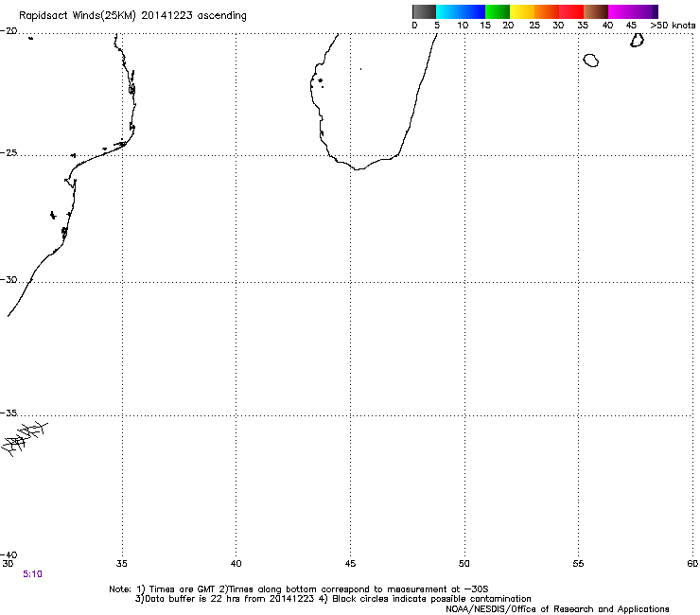Click the legend tick label 25

pos(534,26)
